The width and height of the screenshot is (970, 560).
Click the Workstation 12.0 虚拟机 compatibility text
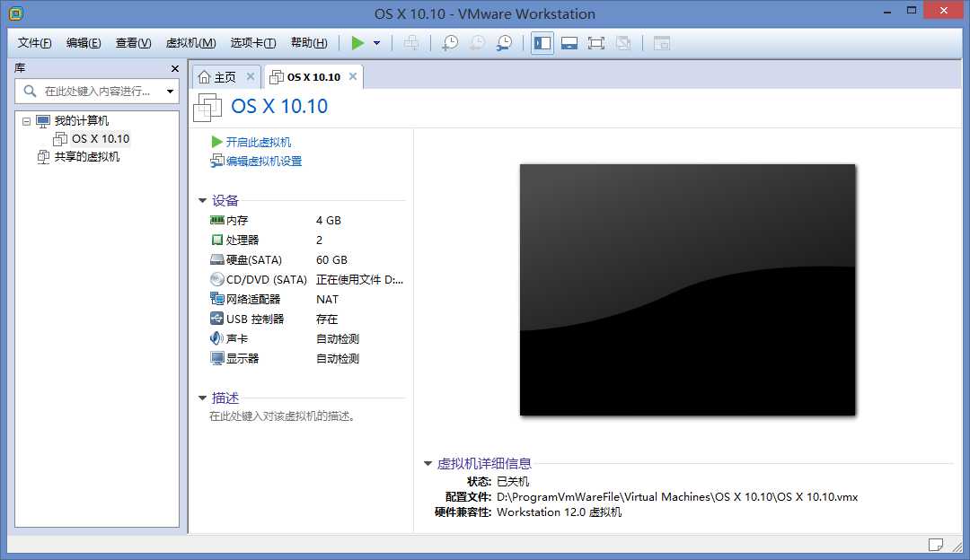560,512
